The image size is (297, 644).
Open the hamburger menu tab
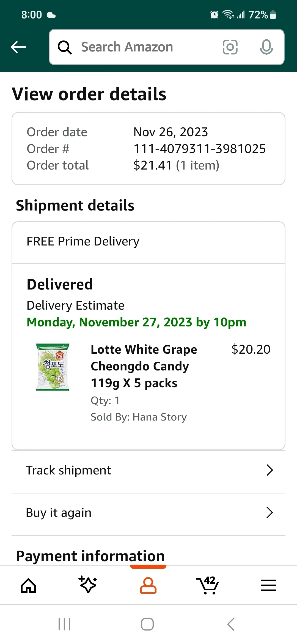point(268,585)
